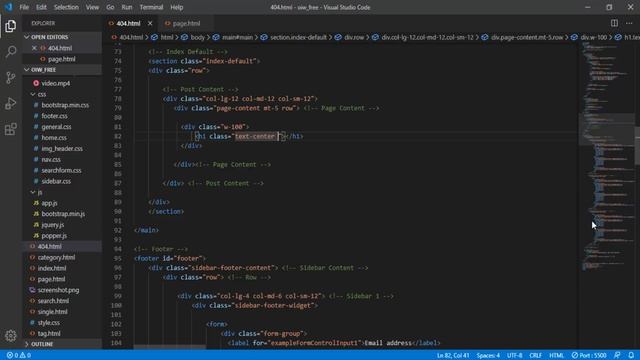
Task: Click the Port : 5500 Live Server status
Action: [x=589, y=355]
